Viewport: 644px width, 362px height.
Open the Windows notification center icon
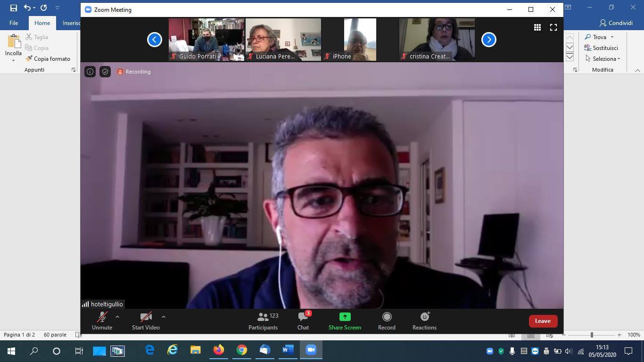point(628,351)
